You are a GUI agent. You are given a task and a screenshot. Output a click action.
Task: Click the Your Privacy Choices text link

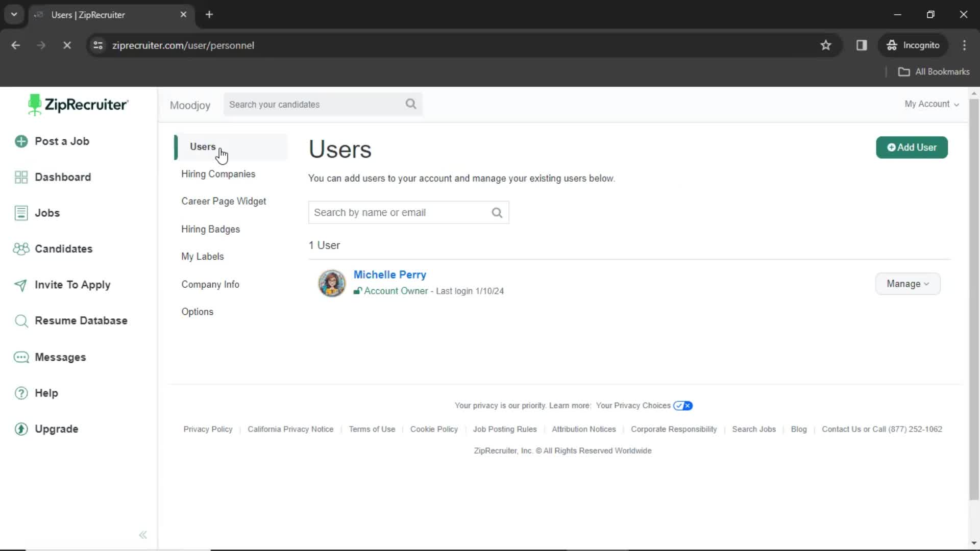tap(633, 406)
